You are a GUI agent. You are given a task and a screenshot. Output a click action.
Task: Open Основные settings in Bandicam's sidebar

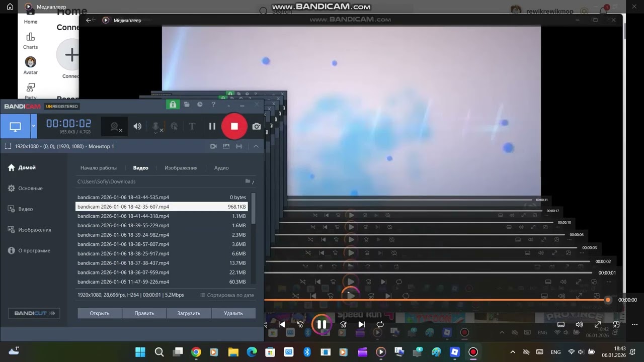click(25, 188)
